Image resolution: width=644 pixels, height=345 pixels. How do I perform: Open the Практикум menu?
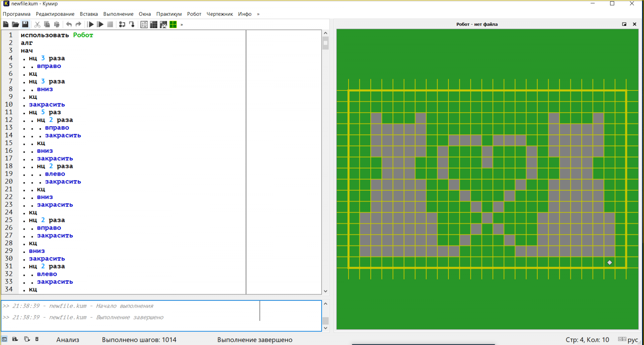pos(169,14)
